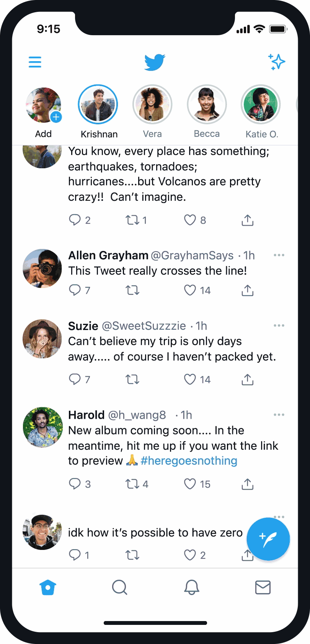310x644 pixels.
Task: Share Harold's new album tweet
Action: [248, 484]
